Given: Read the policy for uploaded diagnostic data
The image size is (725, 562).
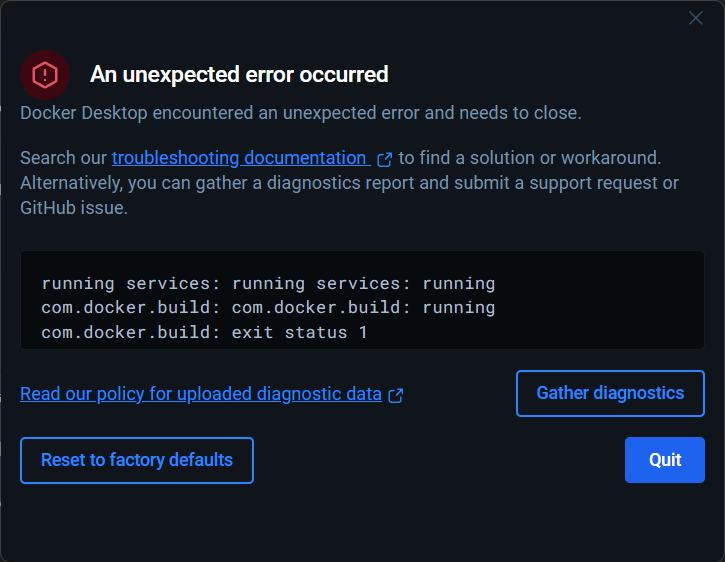Looking at the screenshot, I should coord(200,394).
